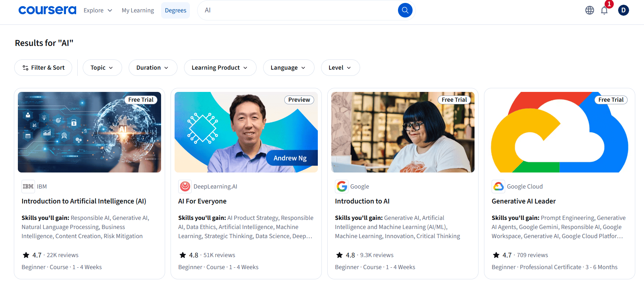Open the Topic filter dropdown
The width and height of the screenshot is (644, 287).
102,67
